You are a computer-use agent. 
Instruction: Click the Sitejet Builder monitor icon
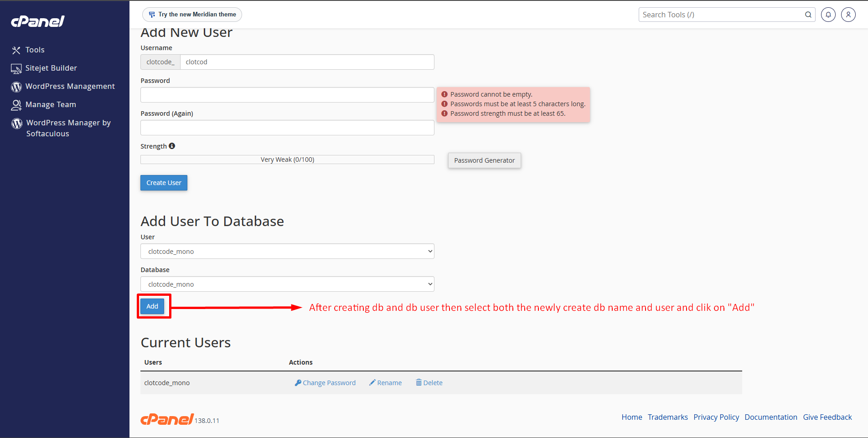click(x=16, y=68)
